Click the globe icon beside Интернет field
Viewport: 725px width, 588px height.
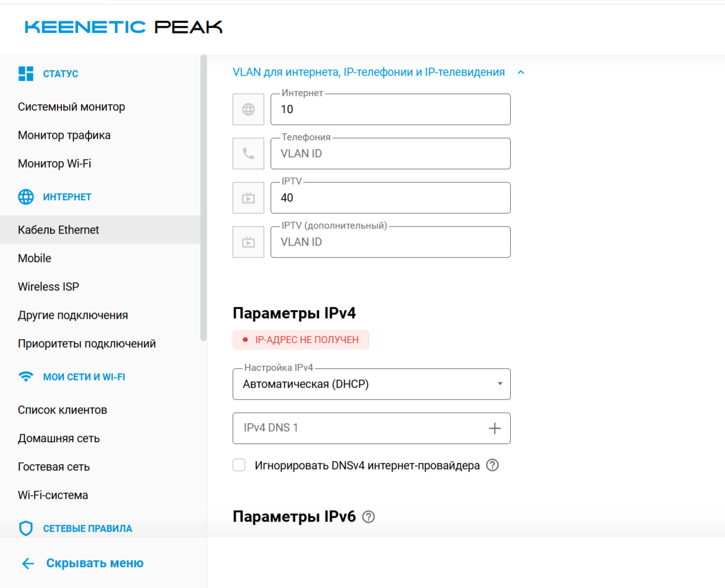[248, 109]
